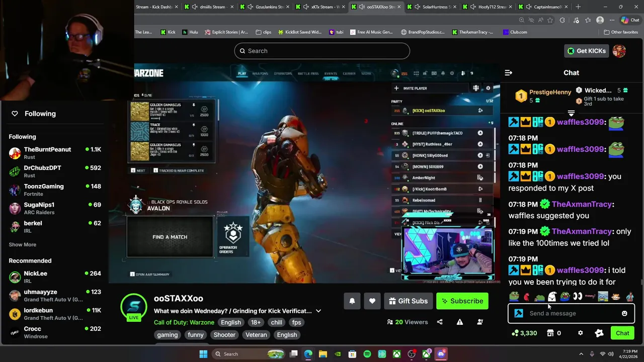The image size is (644, 362).
Task: Open the Other favorites folder
Action: pyautogui.click(x=621, y=32)
